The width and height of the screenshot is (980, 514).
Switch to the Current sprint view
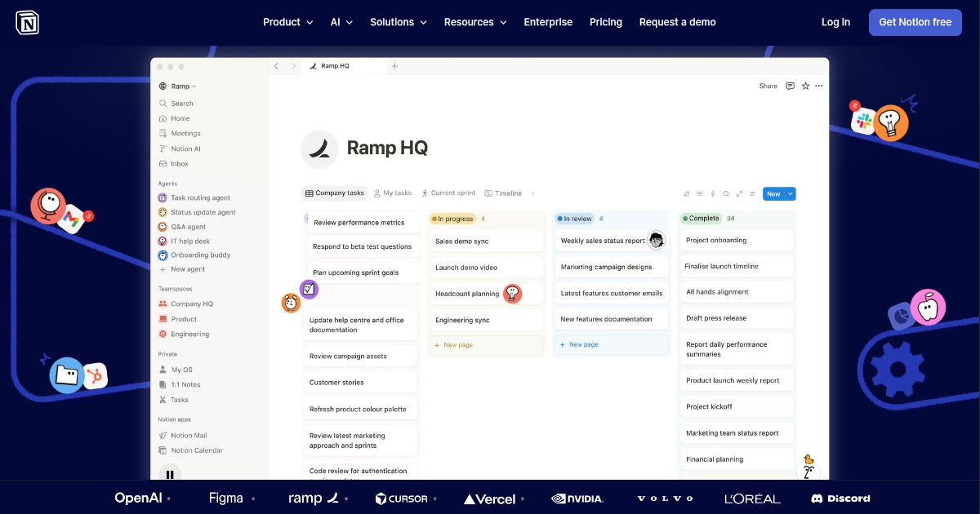[448, 193]
